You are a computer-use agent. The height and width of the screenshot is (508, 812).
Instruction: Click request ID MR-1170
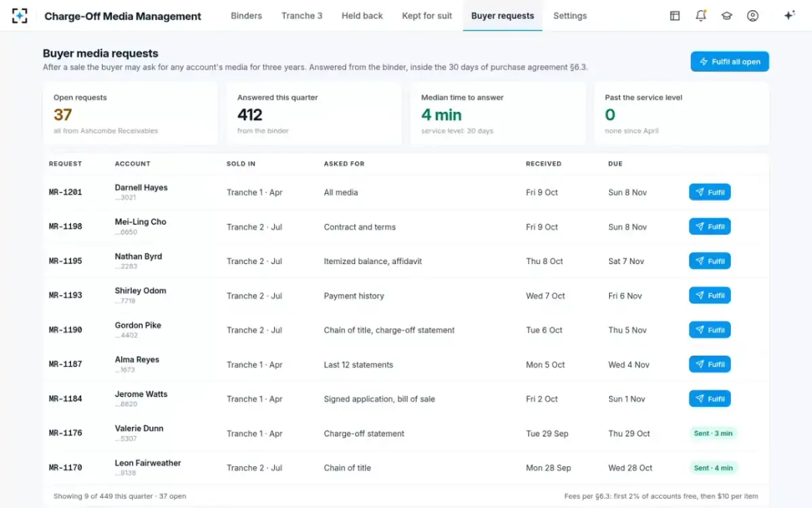point(66,468)
